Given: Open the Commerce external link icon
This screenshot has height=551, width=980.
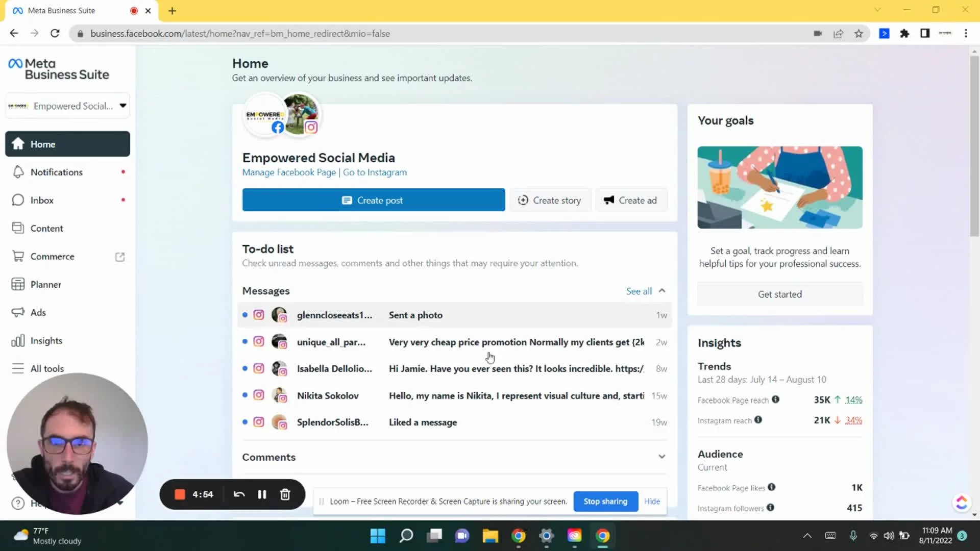Looking at the screenshot, I should 120,257.
